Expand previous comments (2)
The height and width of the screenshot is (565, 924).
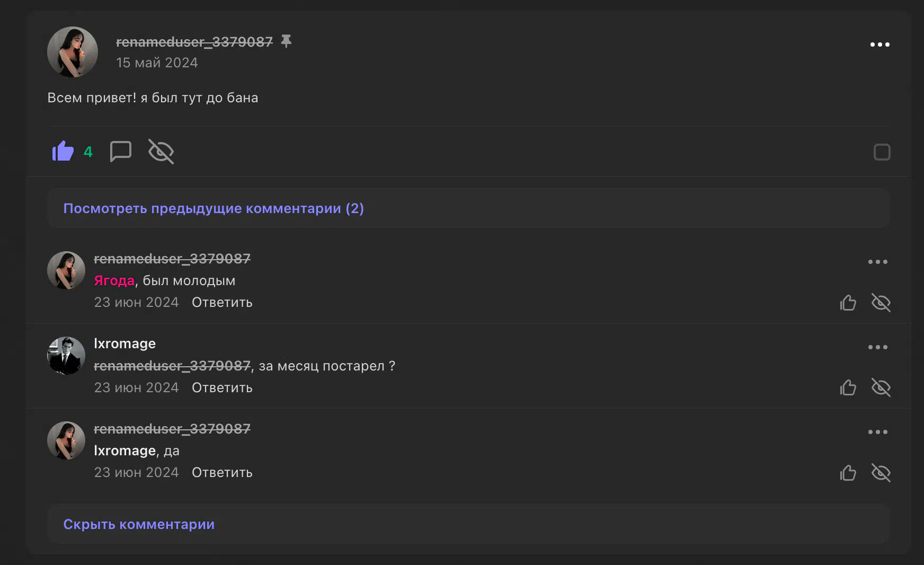point(213,208)
